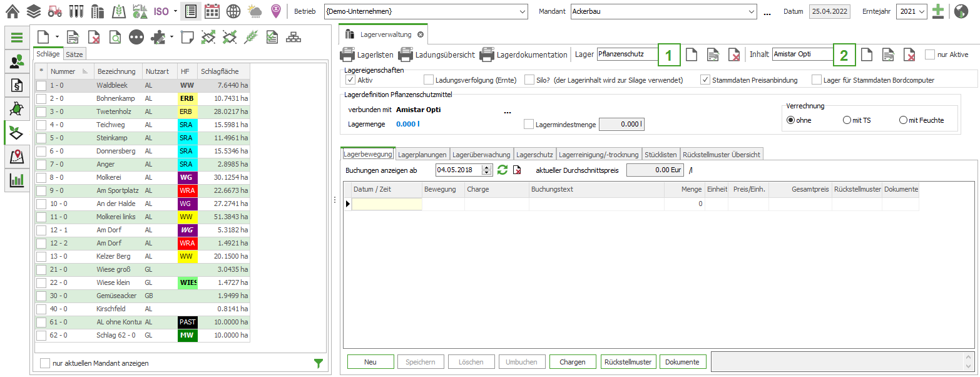The height and width of the screenshot is (377, 980).
Task: Enable the 'nur Aktive' checkbox
Action: (x=929, y=54)
